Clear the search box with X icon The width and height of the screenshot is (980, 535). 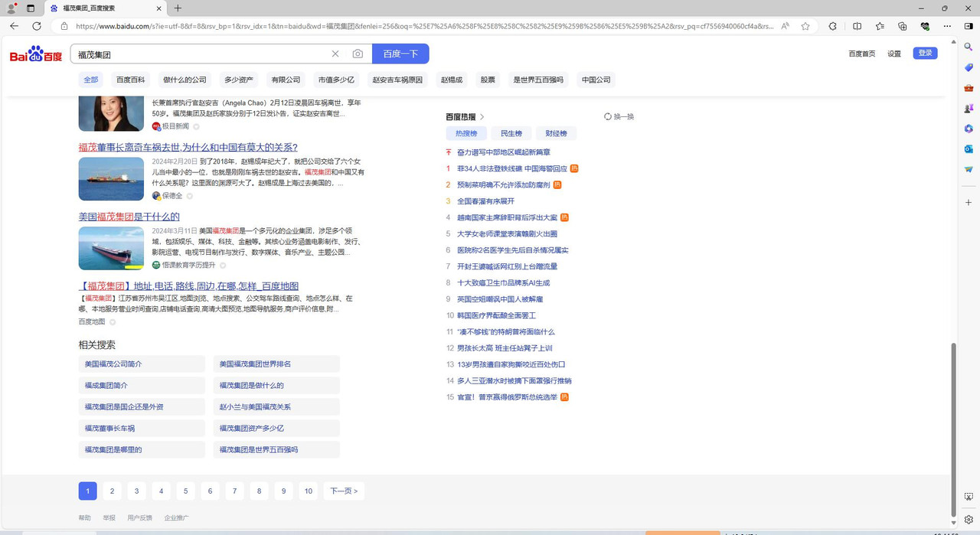click(x=335, y=54)
